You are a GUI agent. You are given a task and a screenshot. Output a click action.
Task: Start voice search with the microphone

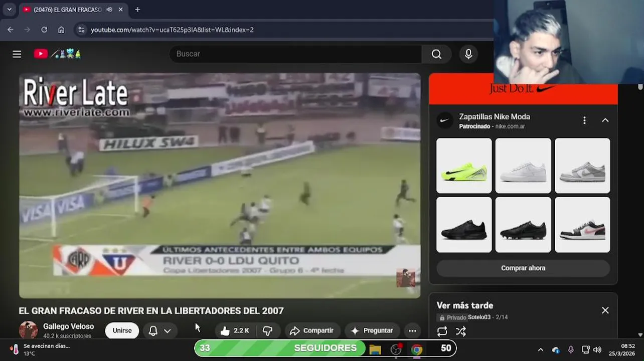[x=468, y=54]
